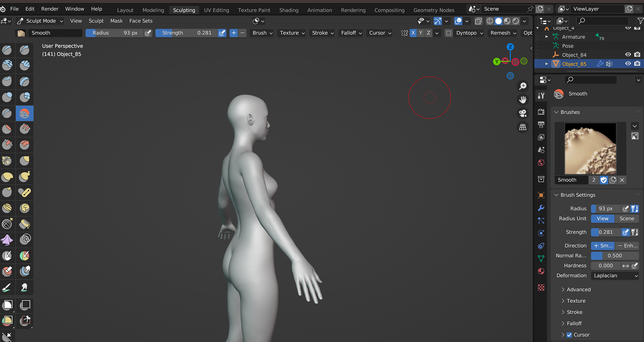The height and width of the screenshot is (342, 644).
Task: Hide Object_84 with its eye icon
Action: pyautogui.click(x=628, y=55)
